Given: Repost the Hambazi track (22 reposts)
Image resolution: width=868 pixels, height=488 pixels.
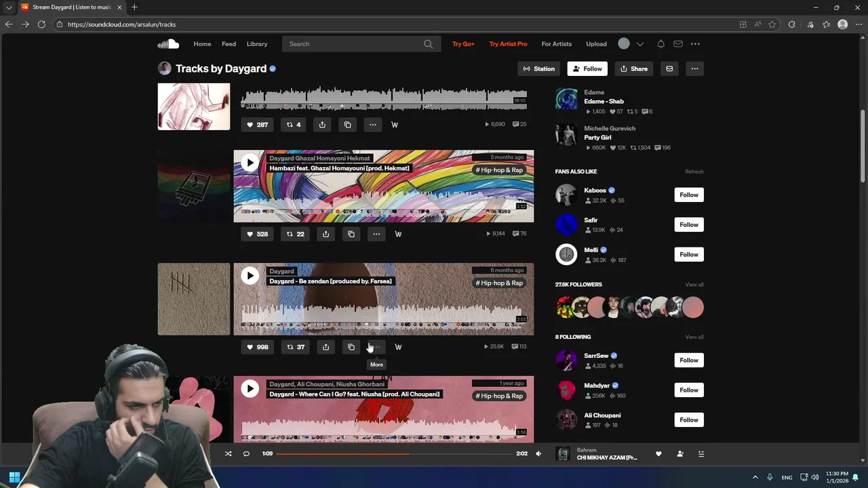Looking at the screenshot, I should coord(295,234).
